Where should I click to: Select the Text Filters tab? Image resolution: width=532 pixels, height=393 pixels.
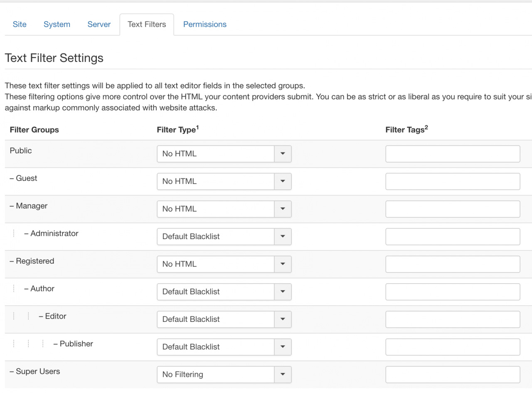[x=147, y=25]
